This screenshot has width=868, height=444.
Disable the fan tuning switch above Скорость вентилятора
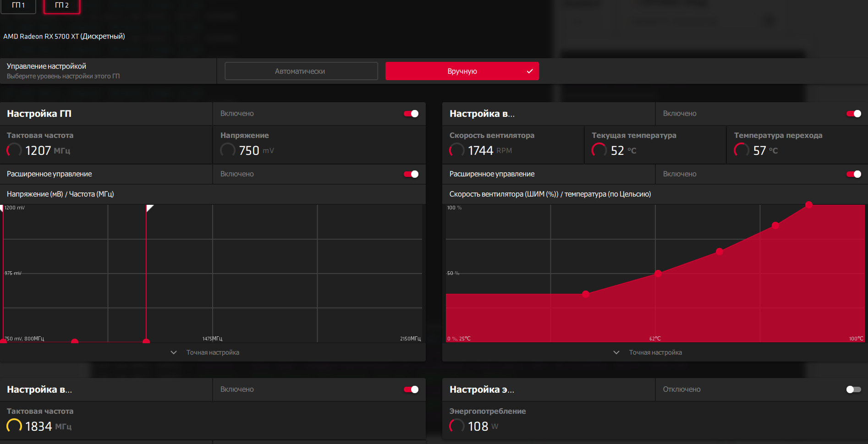854,114
